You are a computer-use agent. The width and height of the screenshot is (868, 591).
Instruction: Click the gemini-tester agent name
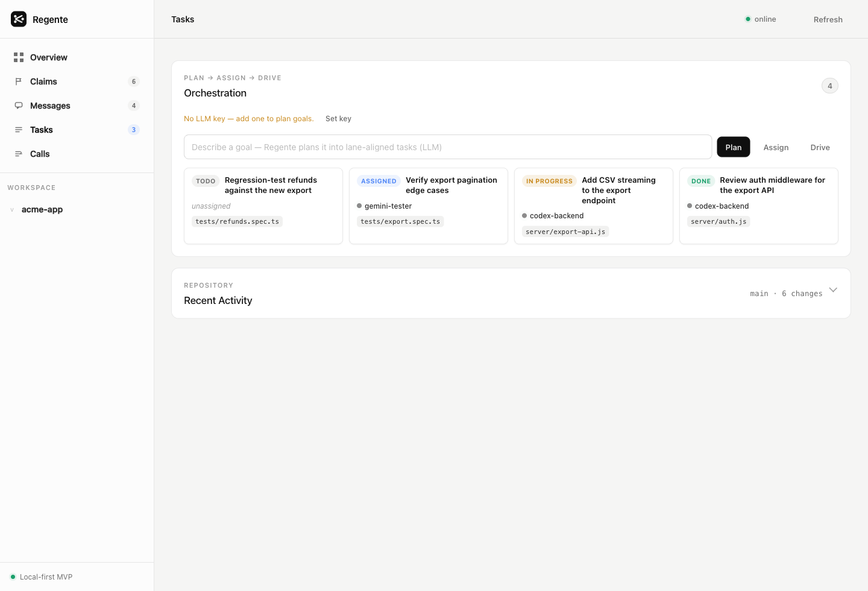[x=388, y=206]
